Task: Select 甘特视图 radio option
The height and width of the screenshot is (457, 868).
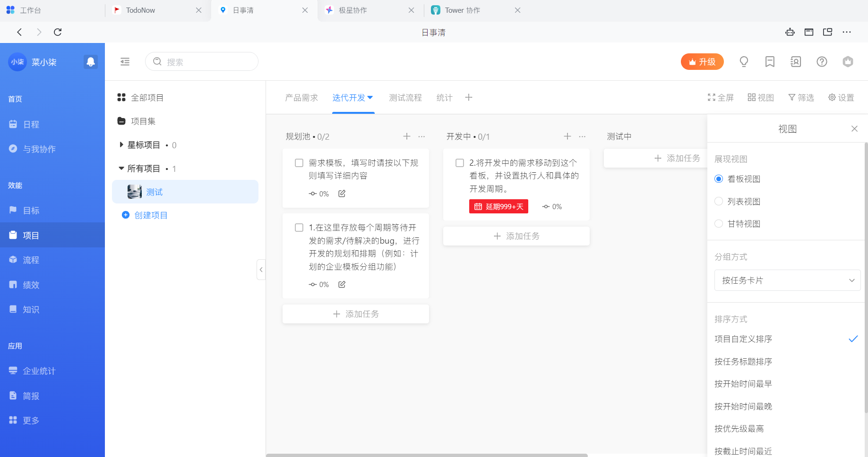Action: click(x=719, y=224)
